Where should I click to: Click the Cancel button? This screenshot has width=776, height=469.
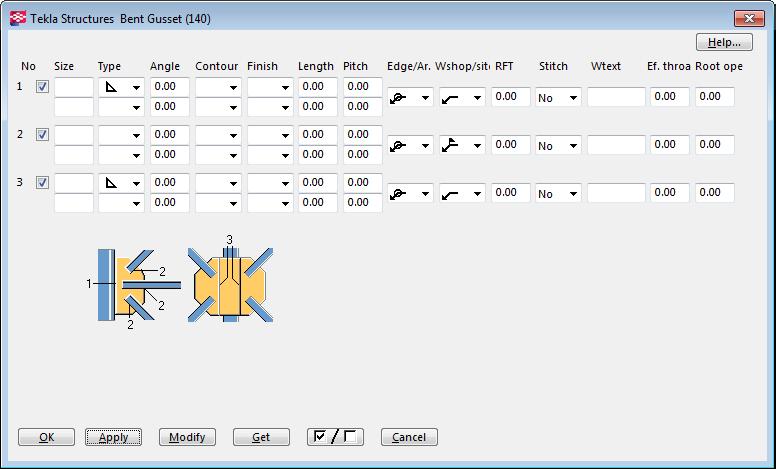409,437
